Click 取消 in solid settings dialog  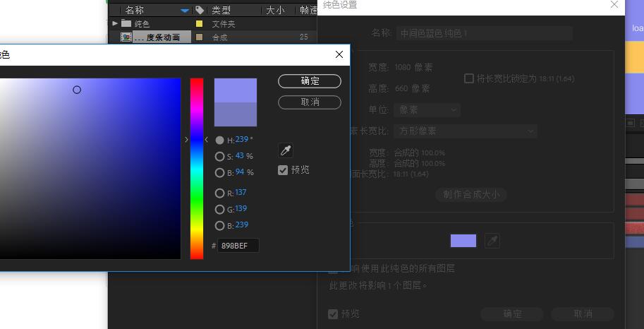coord(583,314)
